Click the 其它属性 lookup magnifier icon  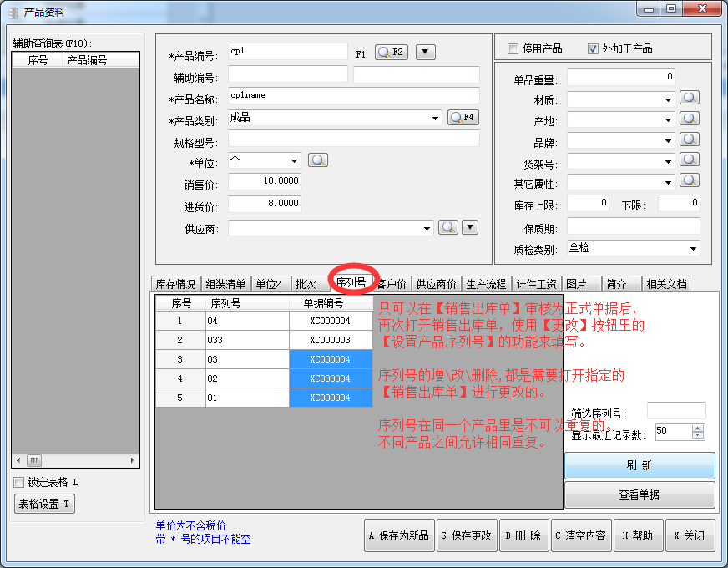click(x=690, y=180)
